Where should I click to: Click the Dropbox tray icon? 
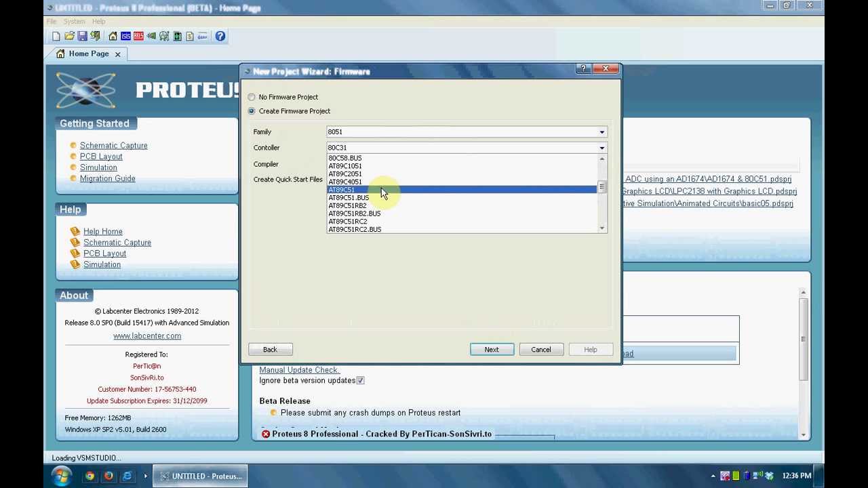click(x=770, y=476)
